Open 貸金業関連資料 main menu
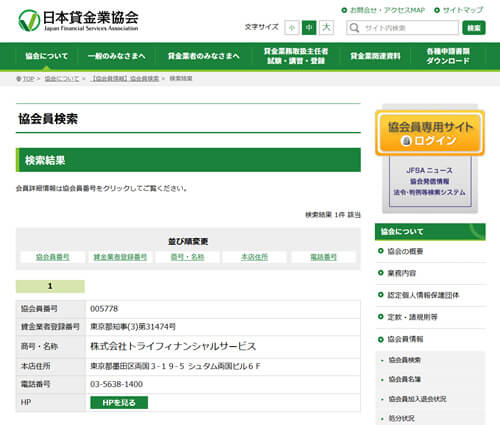Image resolution: width=500 pixels, height=425 pixels. 375,56
